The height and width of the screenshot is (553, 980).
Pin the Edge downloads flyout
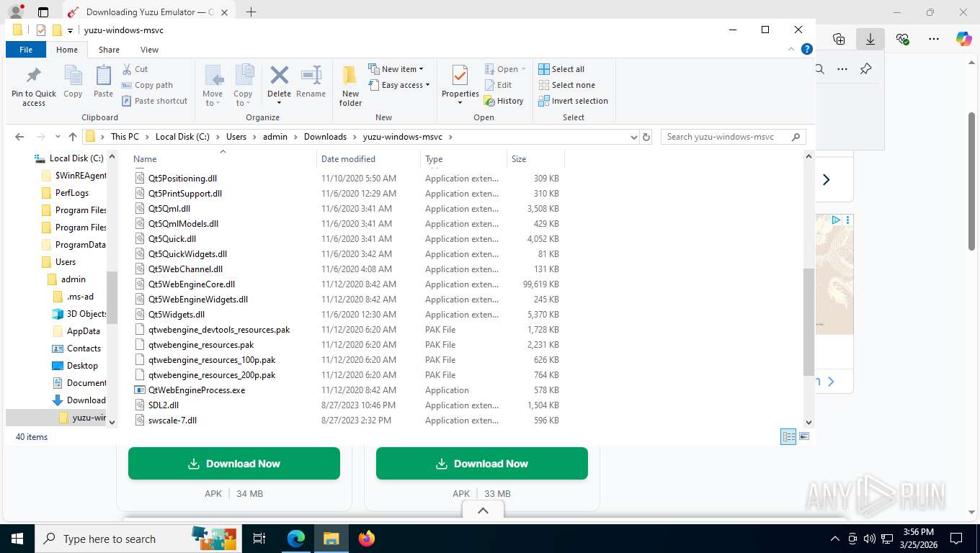point(865,69)
